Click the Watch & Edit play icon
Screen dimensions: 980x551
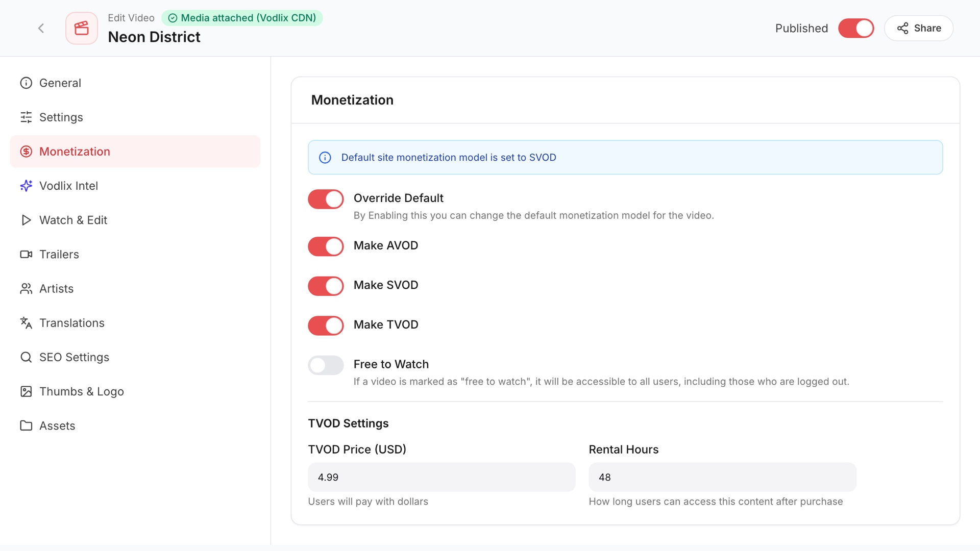coord(26,220)
